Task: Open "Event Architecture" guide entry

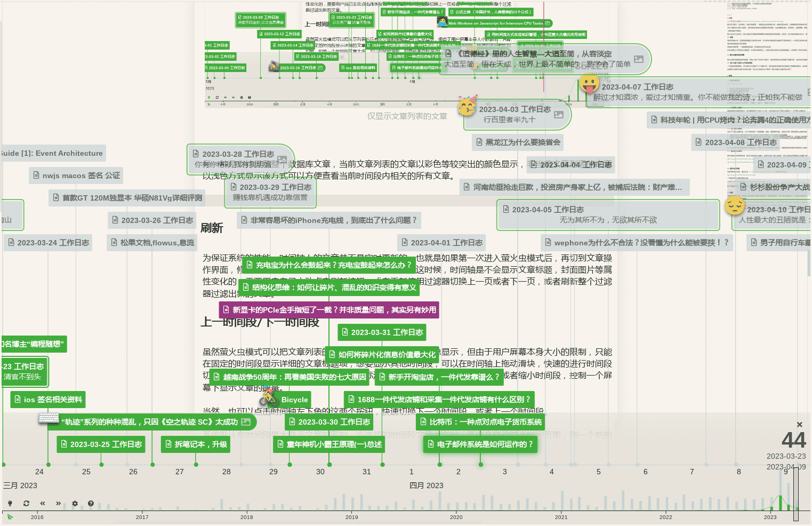Action: [53, 153]
